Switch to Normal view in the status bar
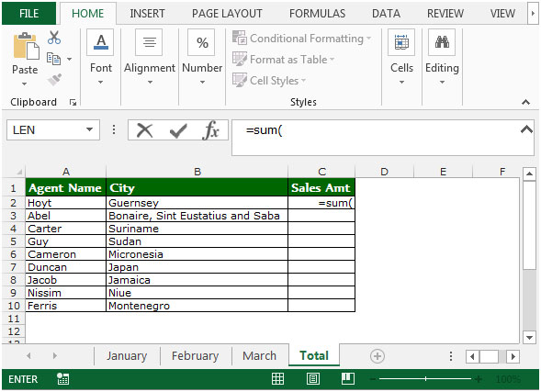The height and width of the screenshot is (392, 541). click(277, 379)
